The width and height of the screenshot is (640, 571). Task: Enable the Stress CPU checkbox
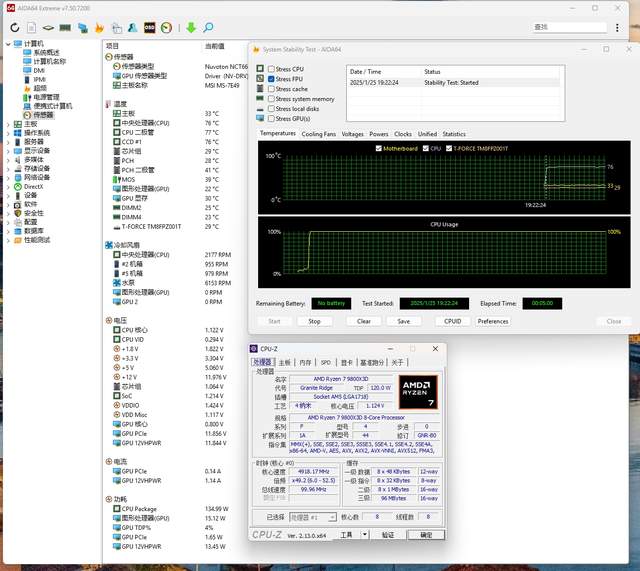(271, 69)
